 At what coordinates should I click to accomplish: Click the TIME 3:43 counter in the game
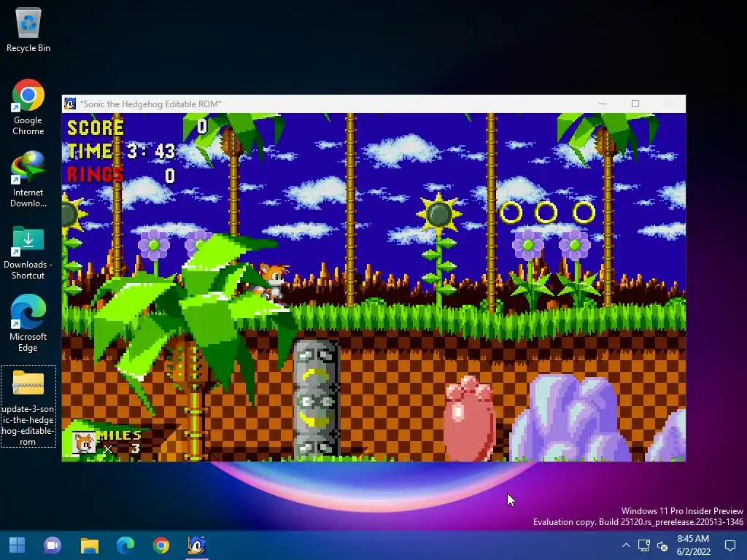(122, 152)
